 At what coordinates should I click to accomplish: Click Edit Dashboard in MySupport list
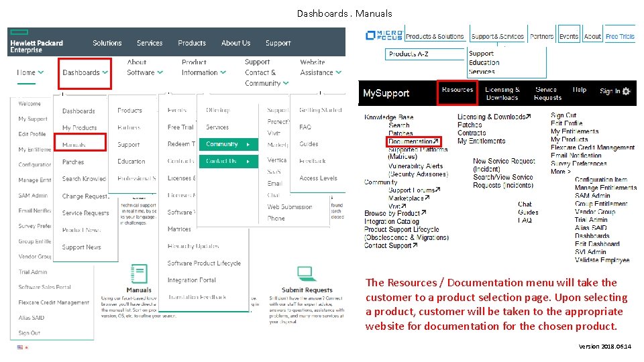tap(597, 244)
